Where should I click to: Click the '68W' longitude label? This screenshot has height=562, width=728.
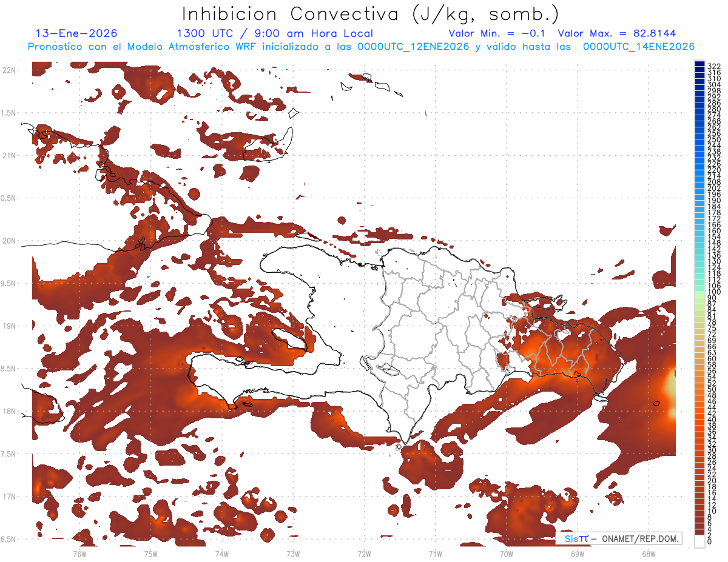tap(649, 554)
